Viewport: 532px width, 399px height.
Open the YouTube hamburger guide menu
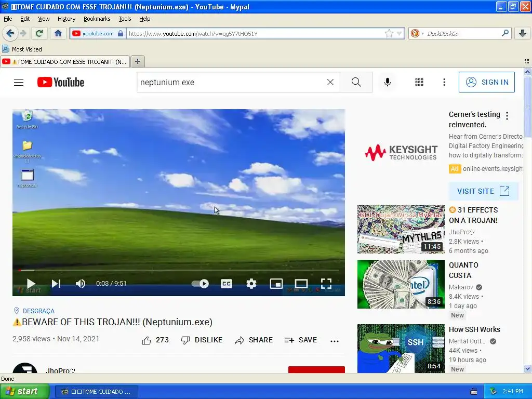point(19,82)
